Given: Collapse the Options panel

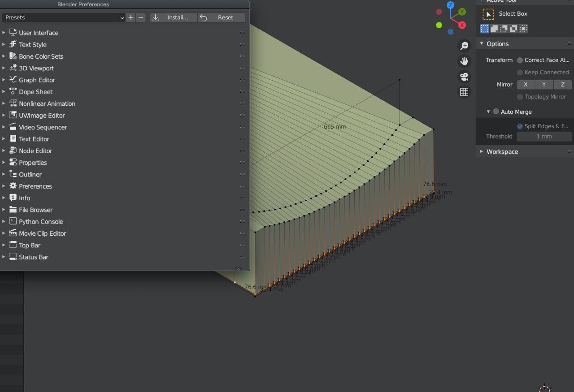Looking at the screenshot, I should pyautogui.click(x=482, y=43).
